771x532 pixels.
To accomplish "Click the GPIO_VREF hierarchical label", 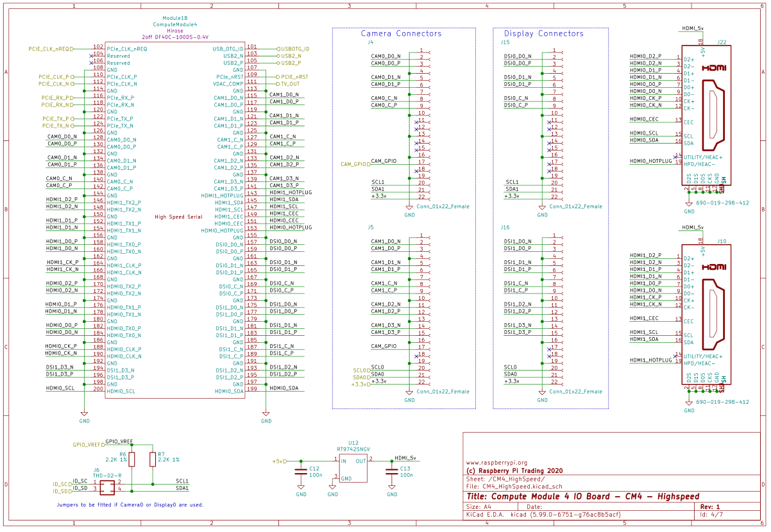I will (88, 444).
